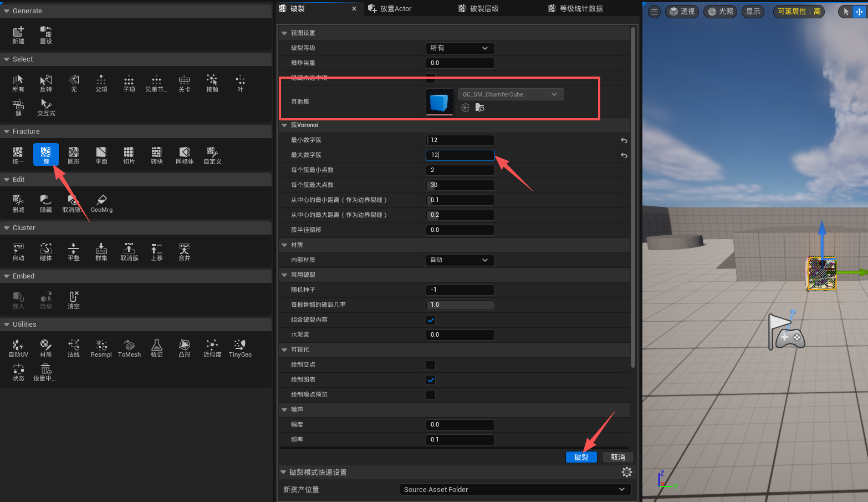The image size is (868, 502).
Task: Enable the 绘制交点 checkbox
Action: pyautogui.click(x=431, y=365)
